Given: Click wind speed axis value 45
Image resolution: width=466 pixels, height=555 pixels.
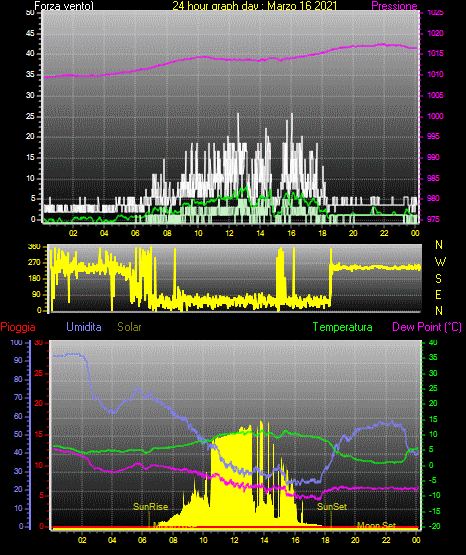Looking at the screenshot, I should pos(30,33).
